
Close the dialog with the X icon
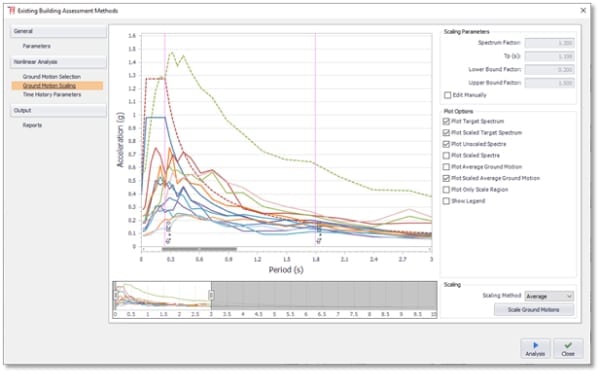tap(583, 10)
